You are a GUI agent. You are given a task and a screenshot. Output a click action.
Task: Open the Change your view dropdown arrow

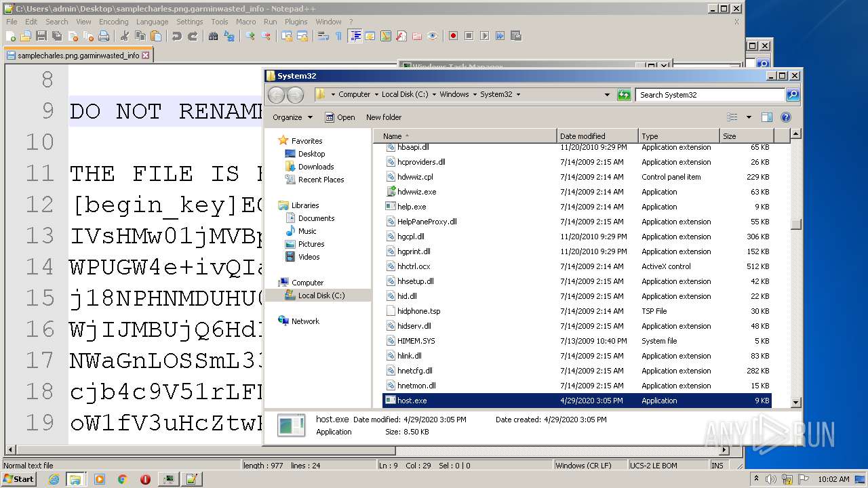point(749,117)
